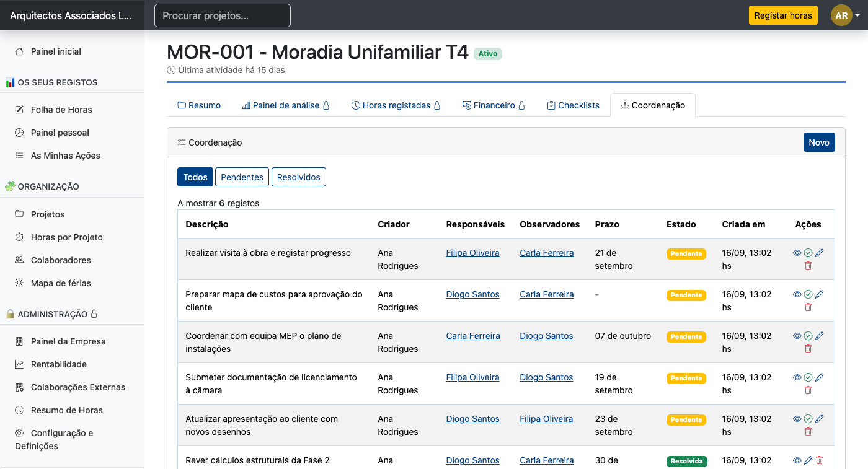The width and height of the screenshot is (868, 469).
Task: Switch to the Checklists tab
Action: pyautogui.click(x=573, y=105)
